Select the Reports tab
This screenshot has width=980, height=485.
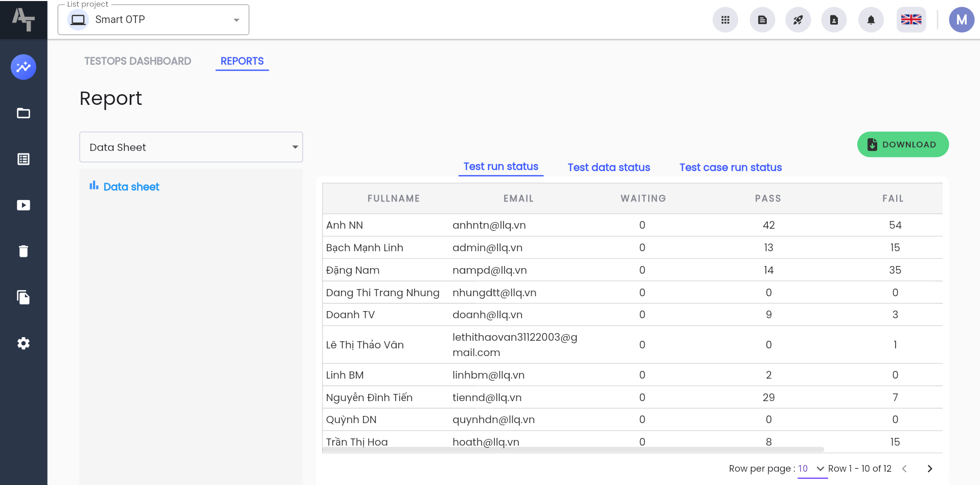click(x=242, y=61)
